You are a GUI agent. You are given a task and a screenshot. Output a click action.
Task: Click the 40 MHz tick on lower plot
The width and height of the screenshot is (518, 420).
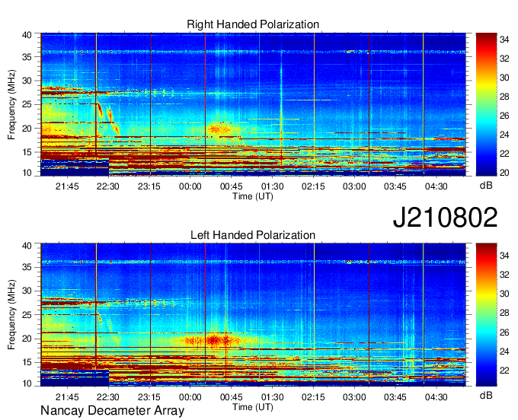(27, 246)
